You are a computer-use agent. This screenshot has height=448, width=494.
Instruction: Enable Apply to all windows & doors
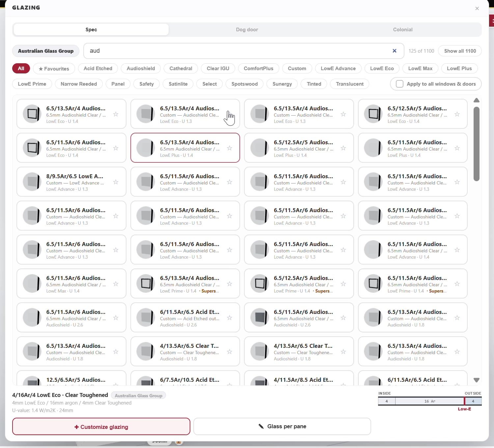(399, 84)
